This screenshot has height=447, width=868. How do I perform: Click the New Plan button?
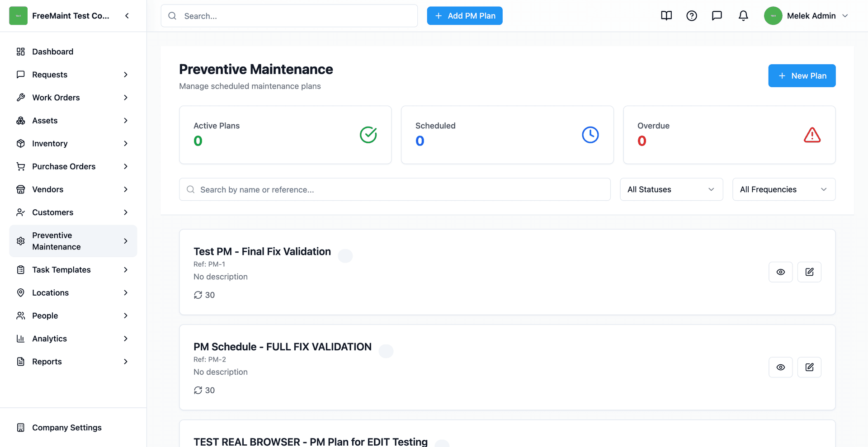(x=802, y=75)
